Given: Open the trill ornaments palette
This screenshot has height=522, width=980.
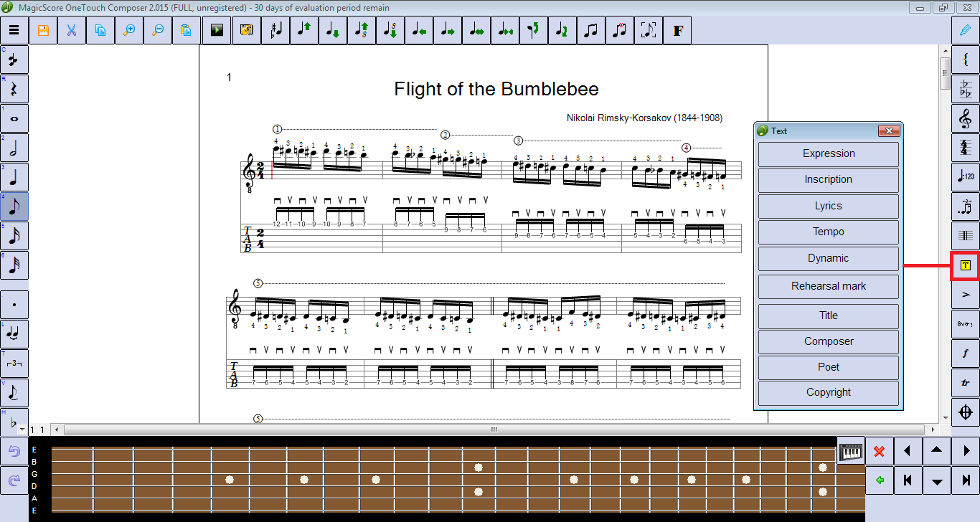Looking at the screenshot, I should 966,383.
